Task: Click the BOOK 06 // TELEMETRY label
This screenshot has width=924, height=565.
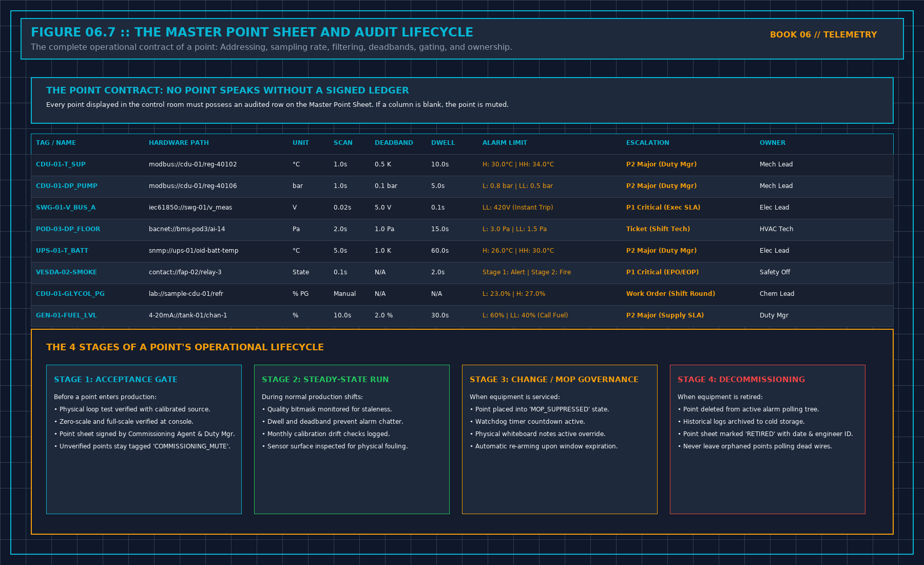Action: point(823,35)
